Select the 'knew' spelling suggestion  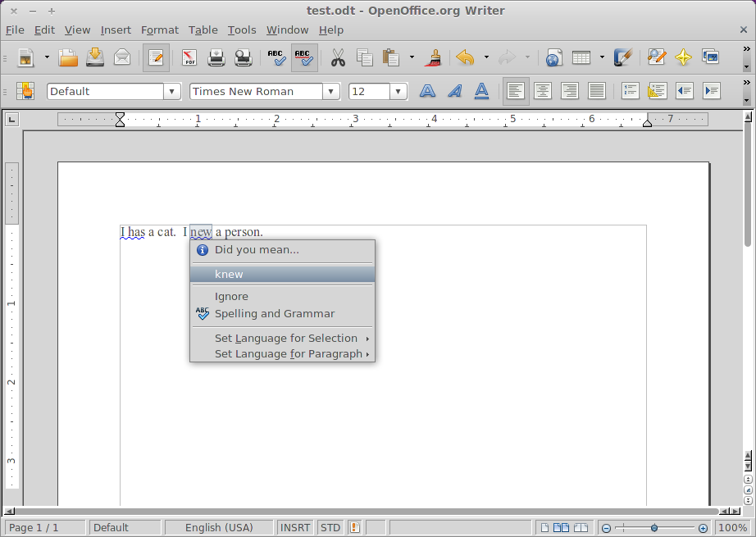pos(229,274)
